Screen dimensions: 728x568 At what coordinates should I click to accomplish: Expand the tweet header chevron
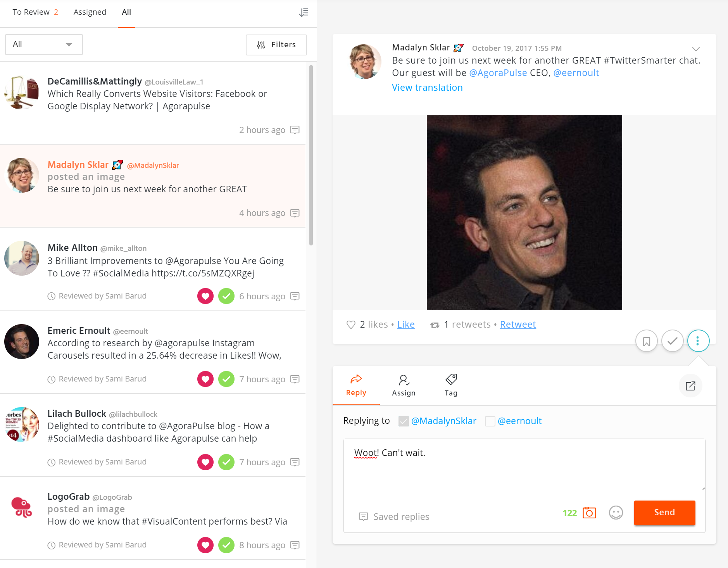pyautogui.click(x=696, y=49)
